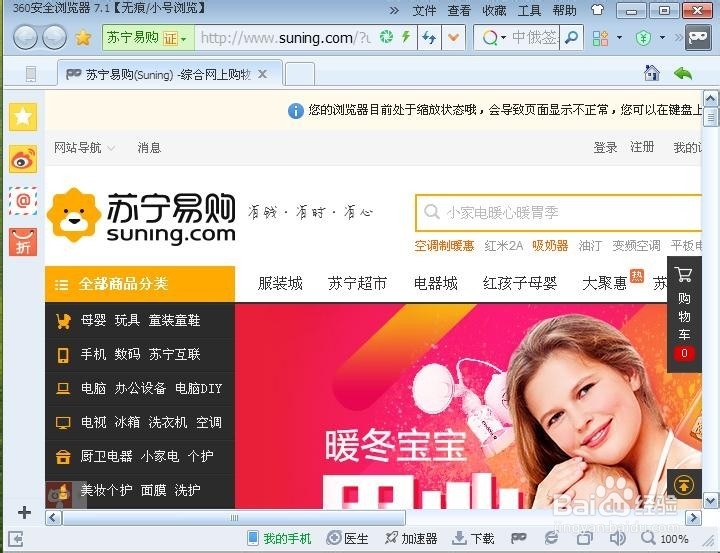Image resolution: width=720 pixels, height=553 pixels.
Task: Open 下载 downloads in status bar
Action: (473, 538)
